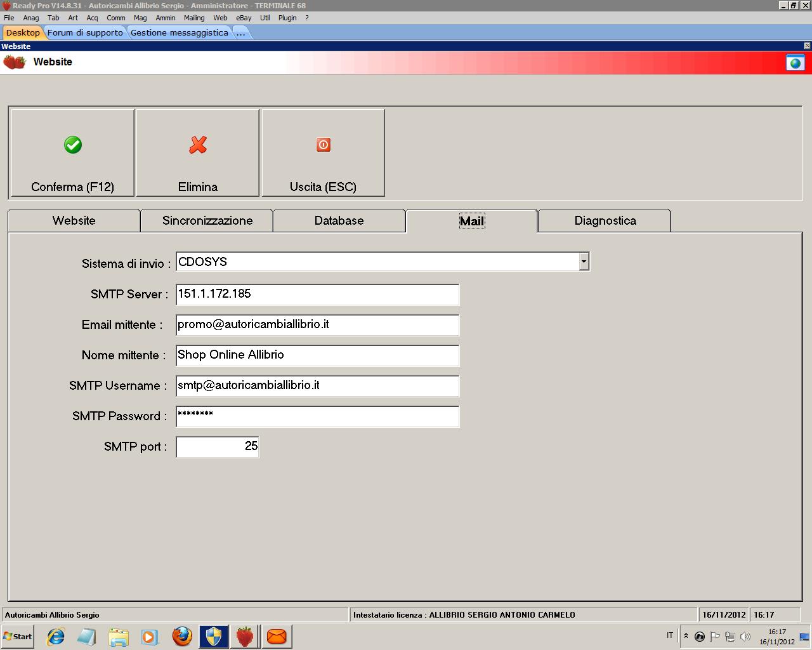Select the Mail tab
The image size is (812, 650).
(x=472, y=221)
